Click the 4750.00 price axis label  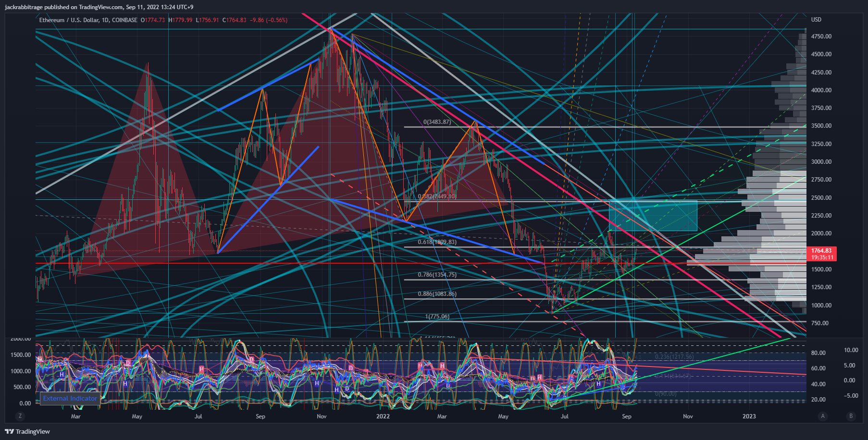tap(821, 37)
